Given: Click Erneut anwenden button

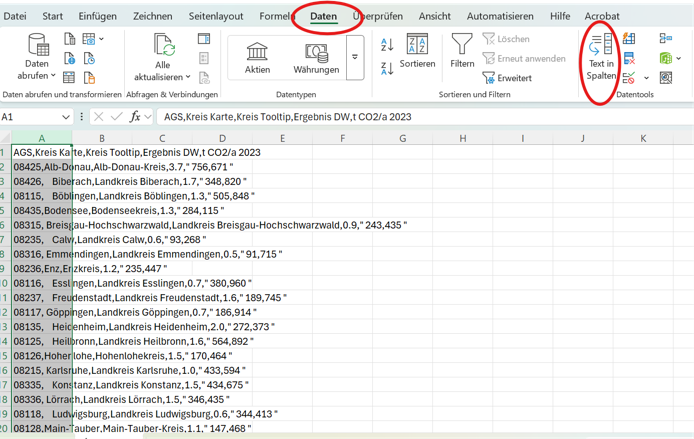Looking at the screenshot, I should (x=524, y=58).
